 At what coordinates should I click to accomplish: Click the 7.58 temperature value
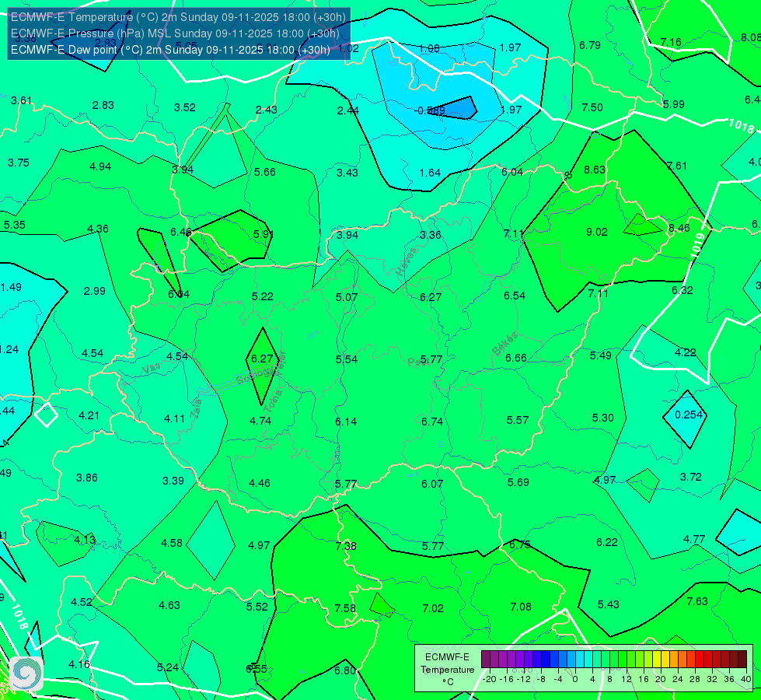pyautogui.click(x=345, y=608)
